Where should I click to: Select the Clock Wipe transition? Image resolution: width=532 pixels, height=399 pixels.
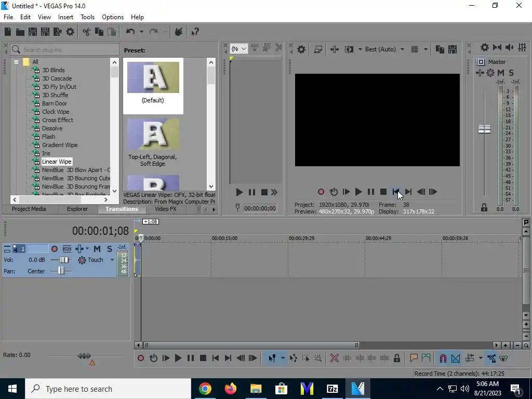coord(56,112)
